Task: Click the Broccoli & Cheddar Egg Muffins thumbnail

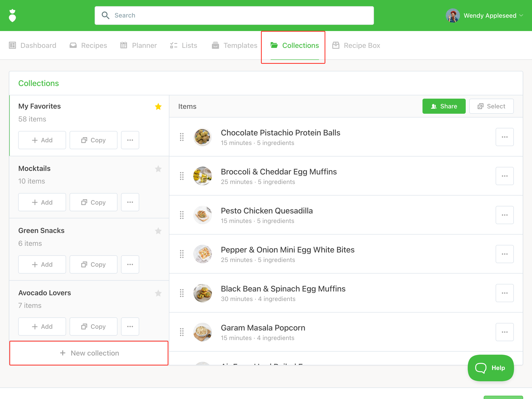Action: pos(203,176)
